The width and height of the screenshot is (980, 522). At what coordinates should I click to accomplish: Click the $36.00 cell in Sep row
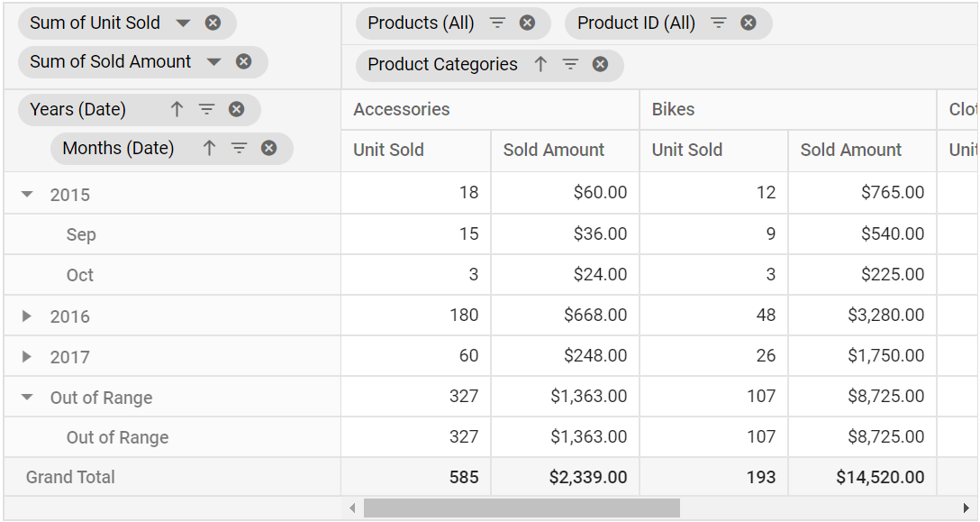[x=565, y=234]
